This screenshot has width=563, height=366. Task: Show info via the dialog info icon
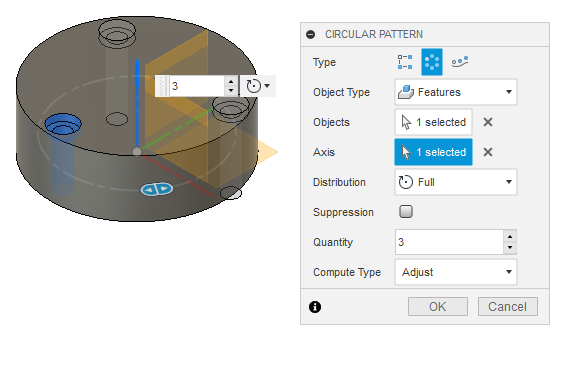[x=315, y=307]
